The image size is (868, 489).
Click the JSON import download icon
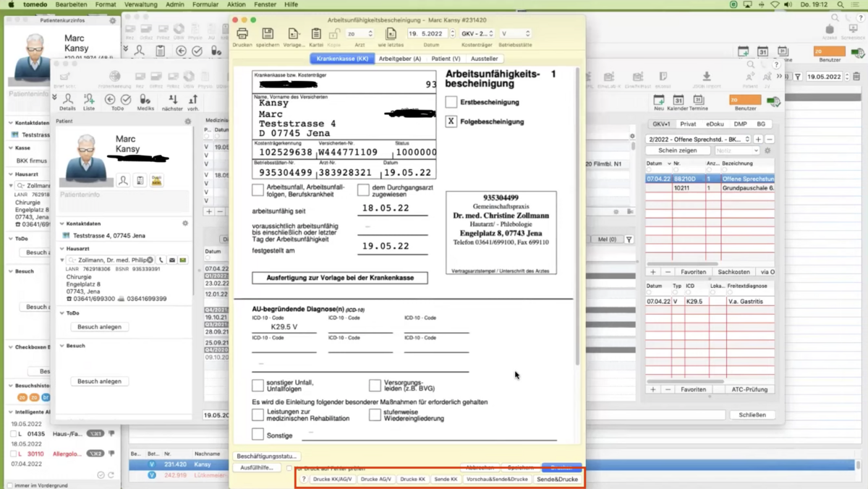[707, 77]
